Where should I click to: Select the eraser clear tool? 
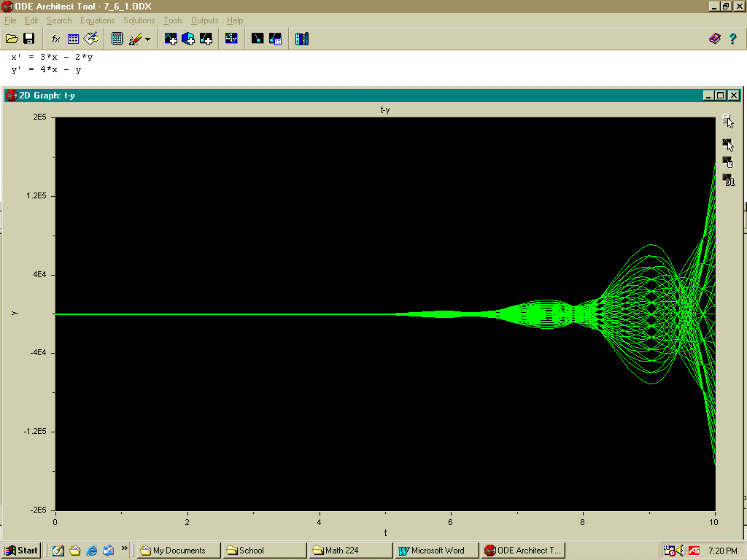pos(135,39)
